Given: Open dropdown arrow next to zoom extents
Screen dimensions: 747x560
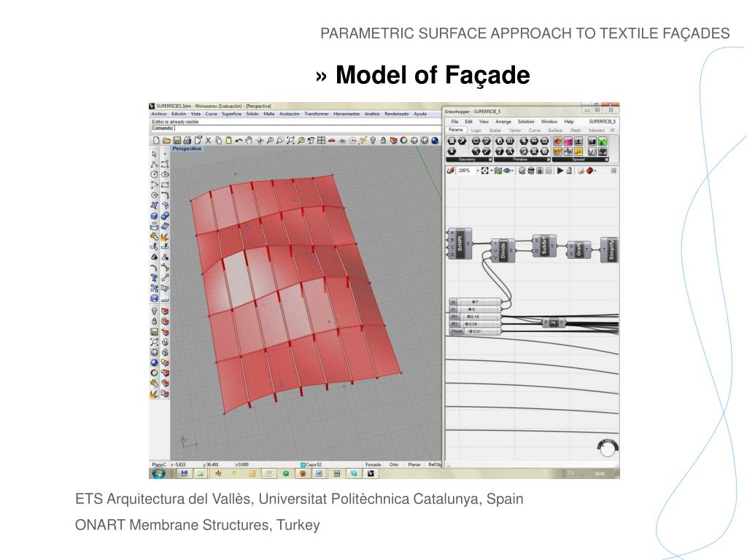Looking at the screenshot, I should (491, 171).
